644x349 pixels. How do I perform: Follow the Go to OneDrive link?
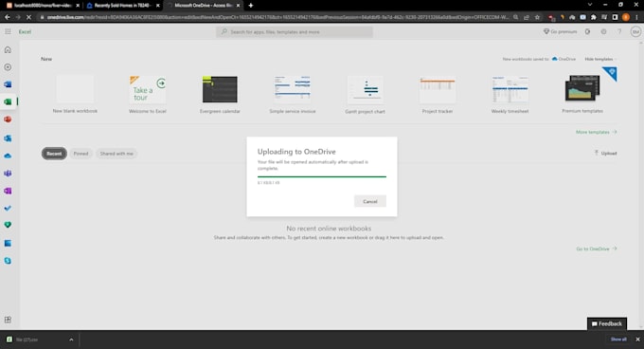pos(597,248)
